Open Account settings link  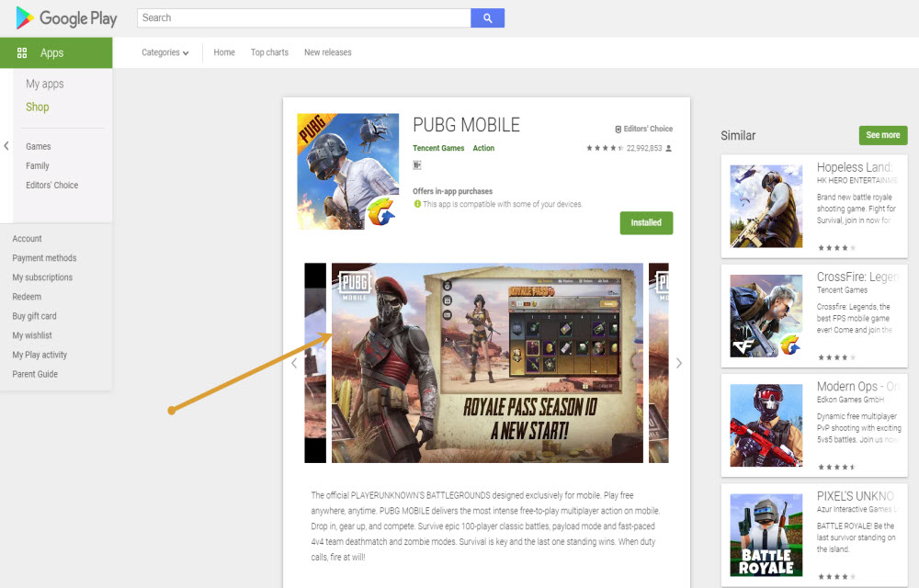coord(27,239)
